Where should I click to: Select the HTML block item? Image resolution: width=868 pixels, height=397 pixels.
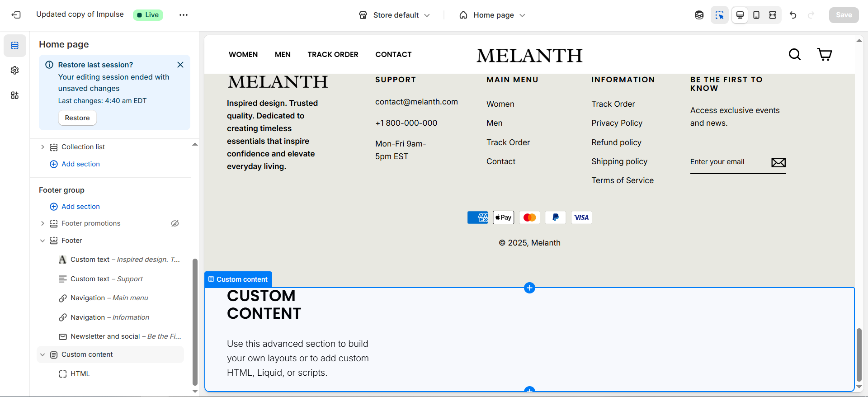80,374
